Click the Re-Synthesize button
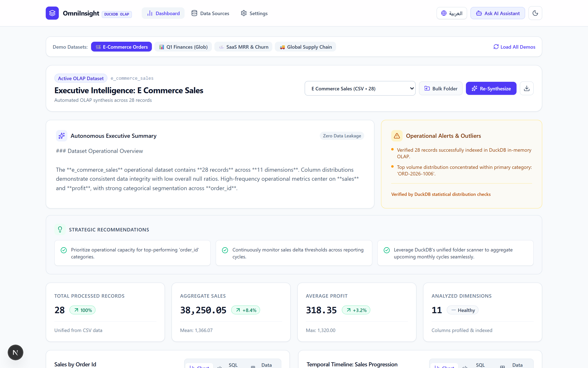 (491, 88)
